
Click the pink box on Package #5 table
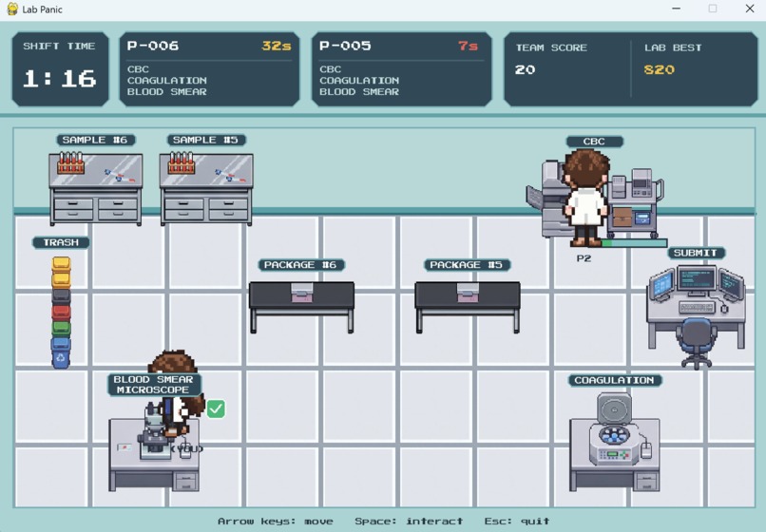[468, 293]
